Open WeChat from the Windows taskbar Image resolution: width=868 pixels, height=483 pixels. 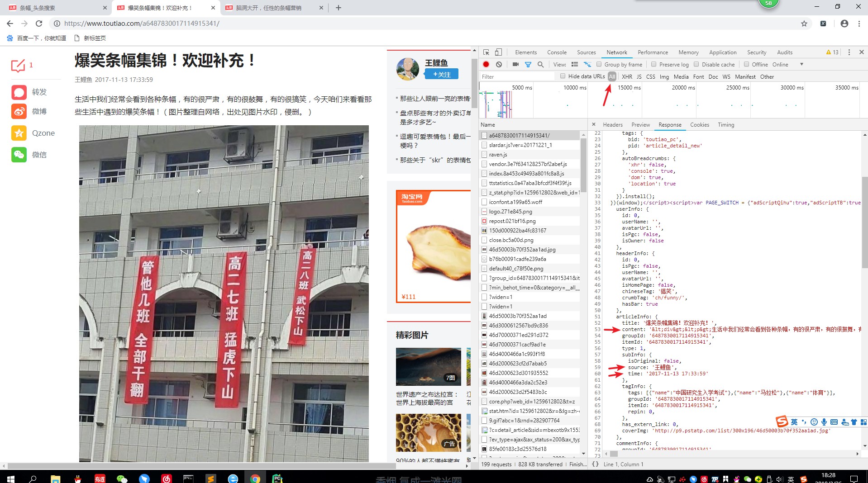122,478
